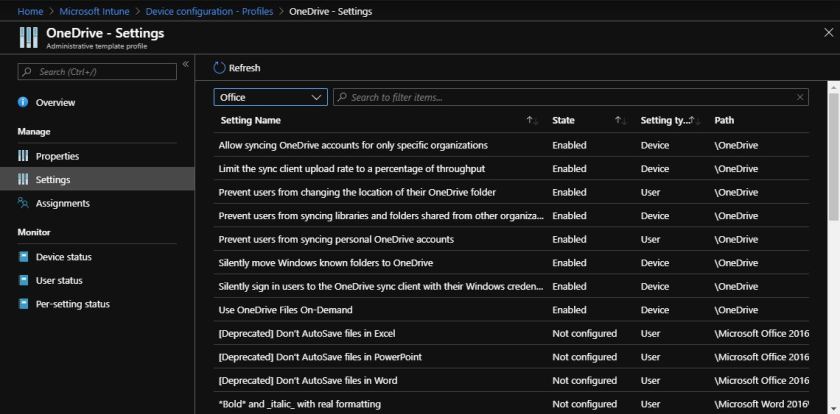
Task: Click Device type of Silently move known folders row
Action: (655, 263)
